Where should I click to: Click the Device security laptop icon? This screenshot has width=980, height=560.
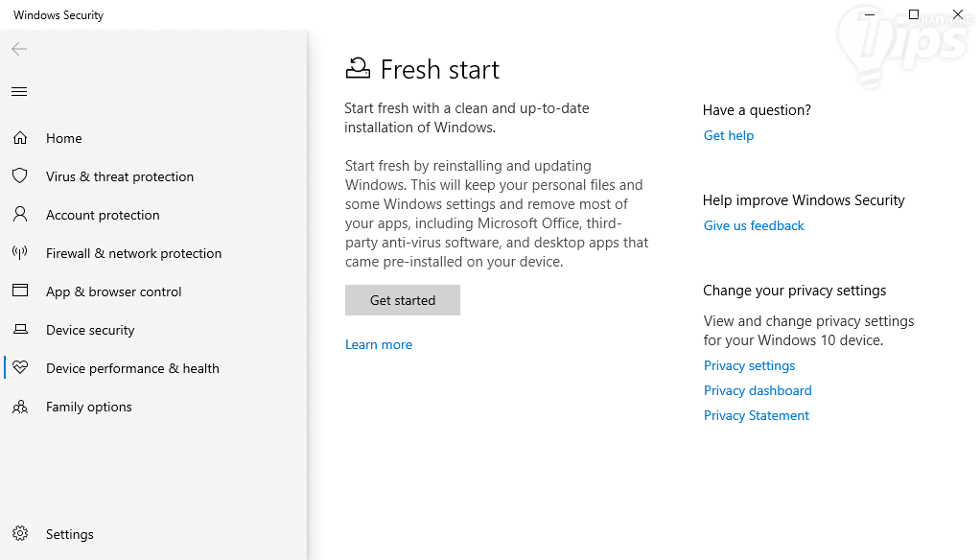pos(19,330)
